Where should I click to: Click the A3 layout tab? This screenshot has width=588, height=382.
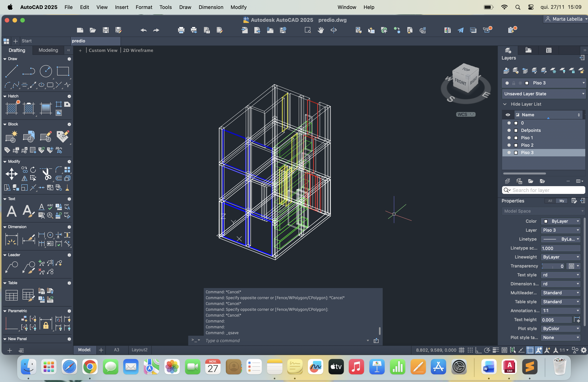(116, 350)
